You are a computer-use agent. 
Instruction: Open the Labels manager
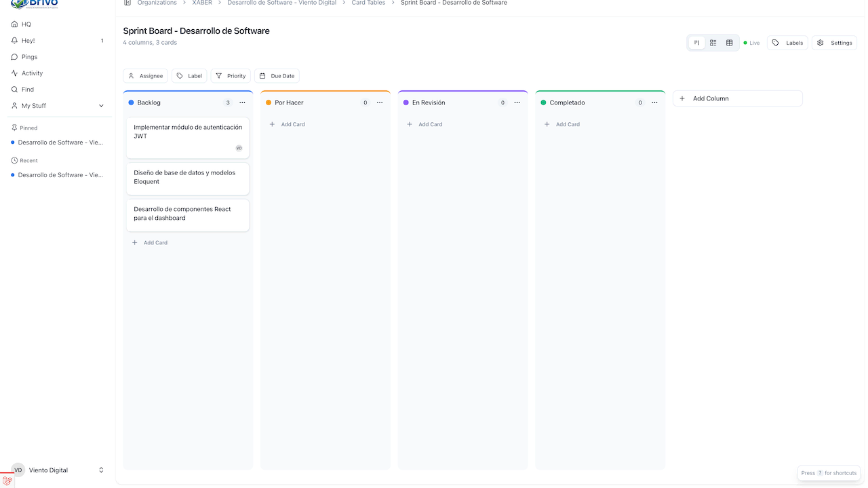[787, 43]
